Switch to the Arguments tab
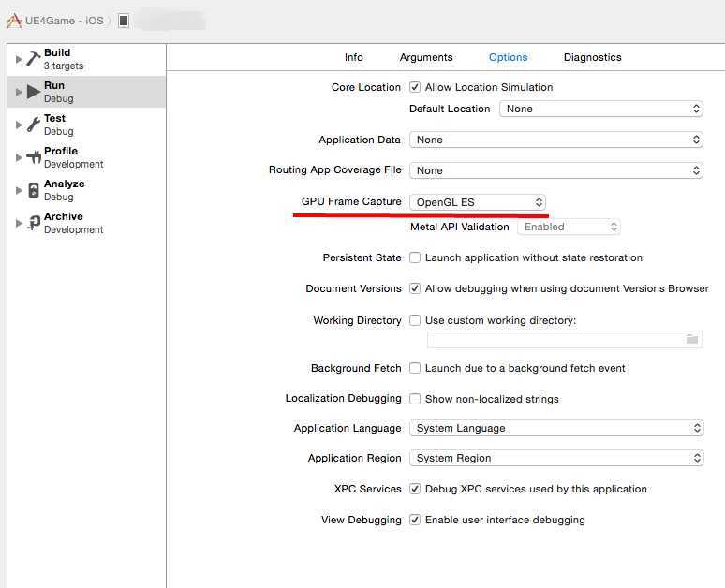The height and width of the screenshot is (588, 725). pyautogui.click(x=426, y=57)
